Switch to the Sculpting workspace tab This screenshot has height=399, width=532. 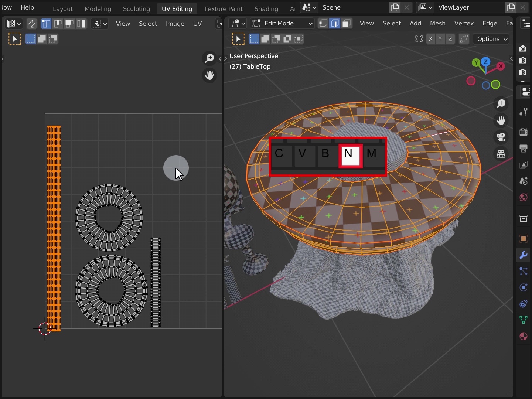coord(136,8)
